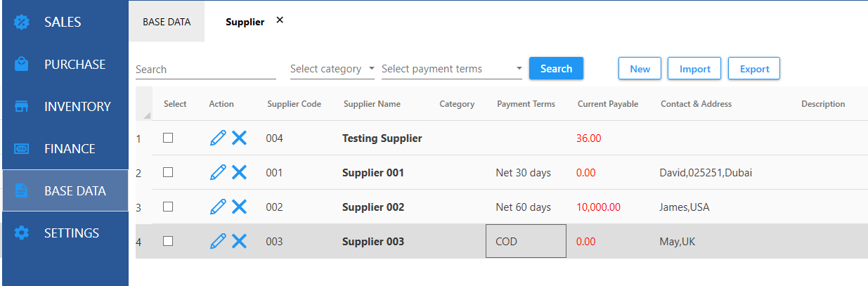Click the delete X icon for Supplier 003
This screenshot has height=286, width=868.
tap(240, 241)
